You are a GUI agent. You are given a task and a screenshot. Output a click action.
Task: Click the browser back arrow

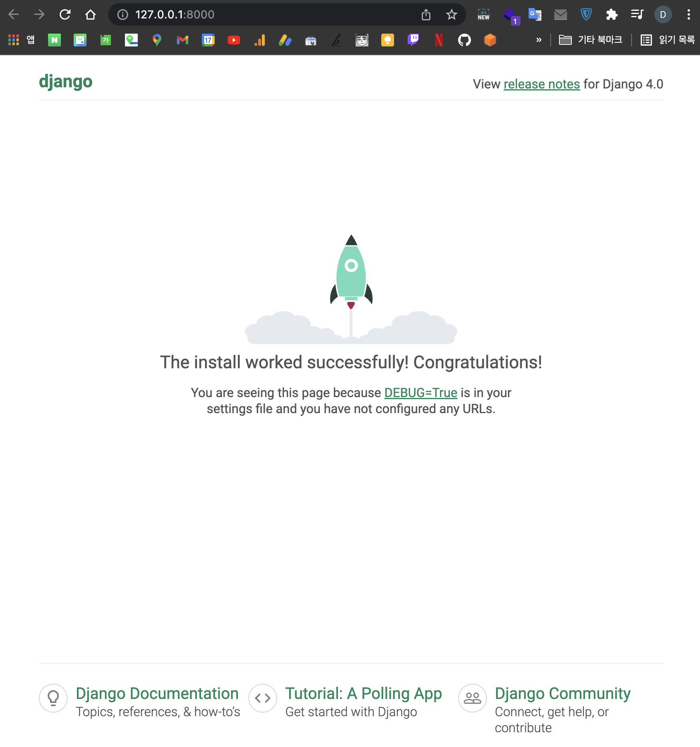point(14,15)
